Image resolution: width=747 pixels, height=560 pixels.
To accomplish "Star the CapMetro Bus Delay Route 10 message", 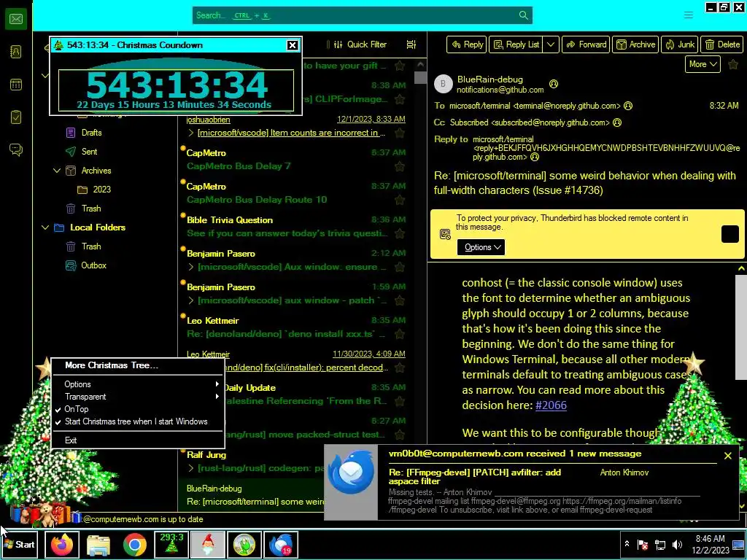I will 400,200.
